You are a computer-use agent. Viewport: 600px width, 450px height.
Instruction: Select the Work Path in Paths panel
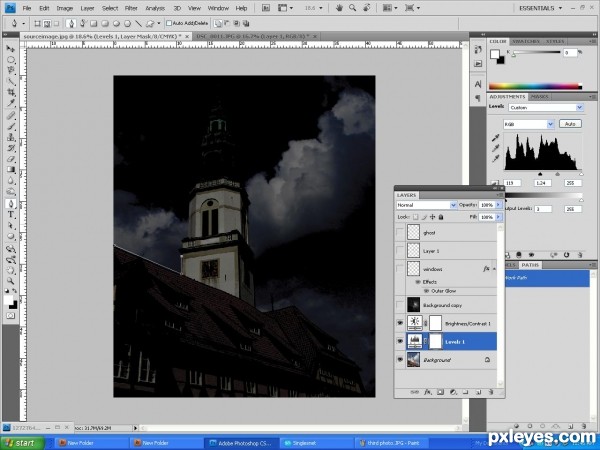click(547, 278)
